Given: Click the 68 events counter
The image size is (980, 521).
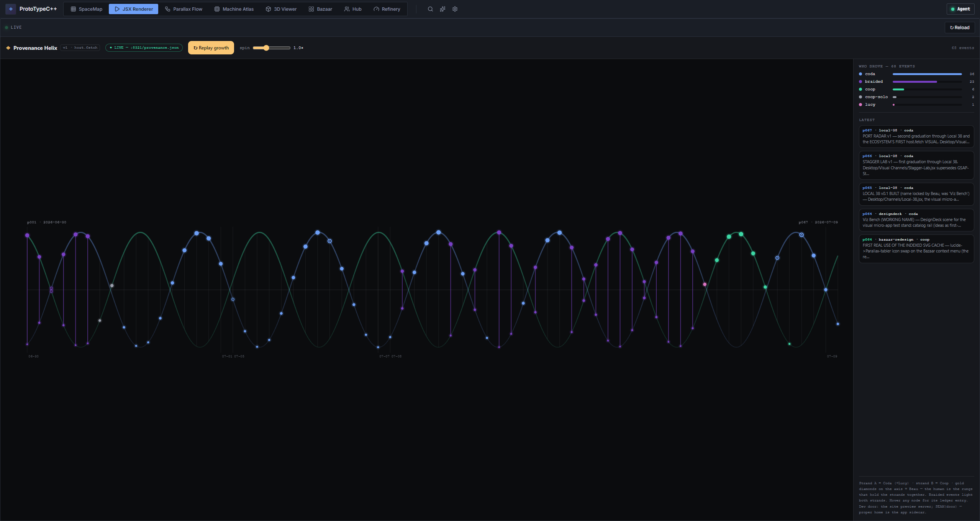Looking at the screenshot, I should (x=963, y=48).
